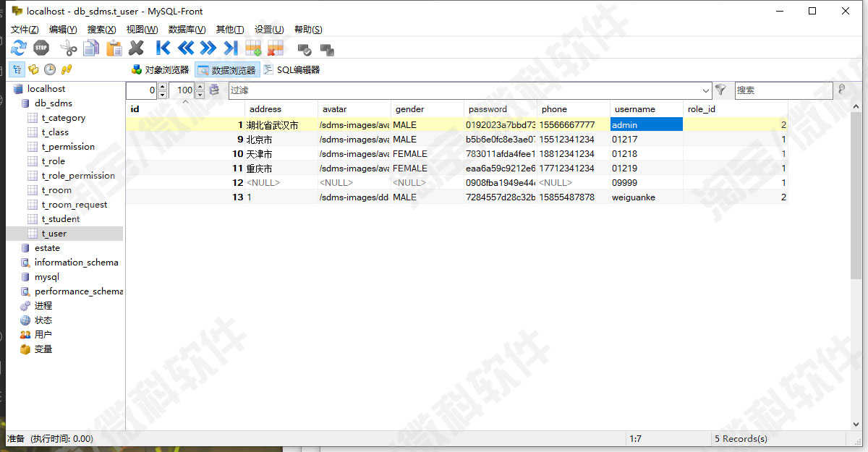This screenshot has width=868, height=452.
Task: Select the db_sdms database node
Action: coord(53,103)
